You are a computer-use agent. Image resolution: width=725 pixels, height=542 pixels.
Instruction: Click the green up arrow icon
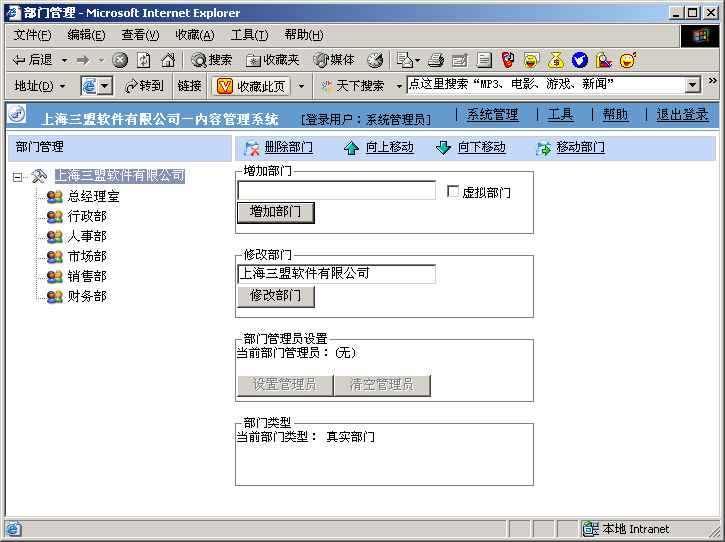click(x=351, y=148)
